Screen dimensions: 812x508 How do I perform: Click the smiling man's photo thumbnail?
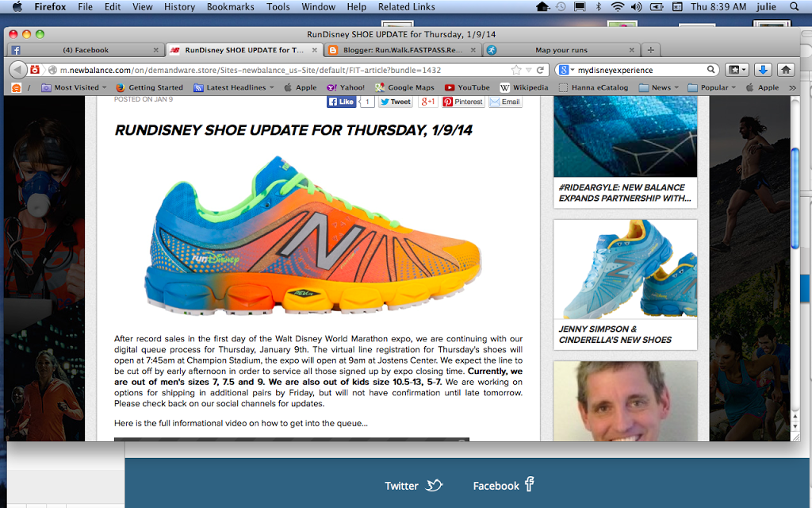[x=625, y=401]
